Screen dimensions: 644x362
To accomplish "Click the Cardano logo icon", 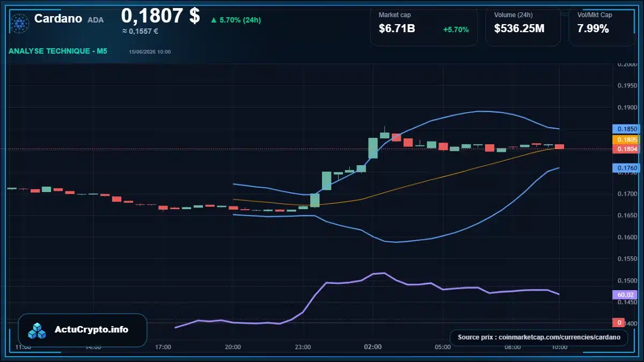I will pyautogui.click(x=20, y=24).
